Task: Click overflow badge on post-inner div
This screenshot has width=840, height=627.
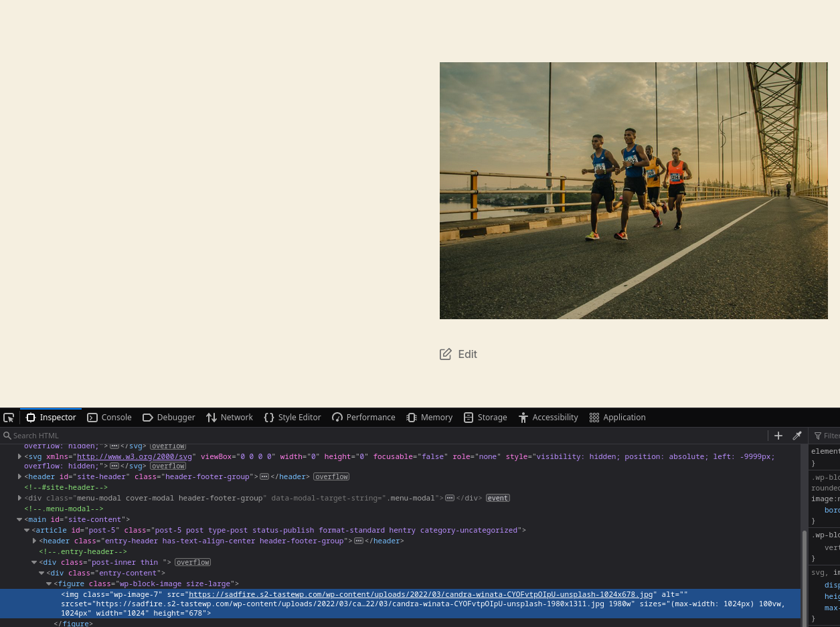Action: click(193, 562)
